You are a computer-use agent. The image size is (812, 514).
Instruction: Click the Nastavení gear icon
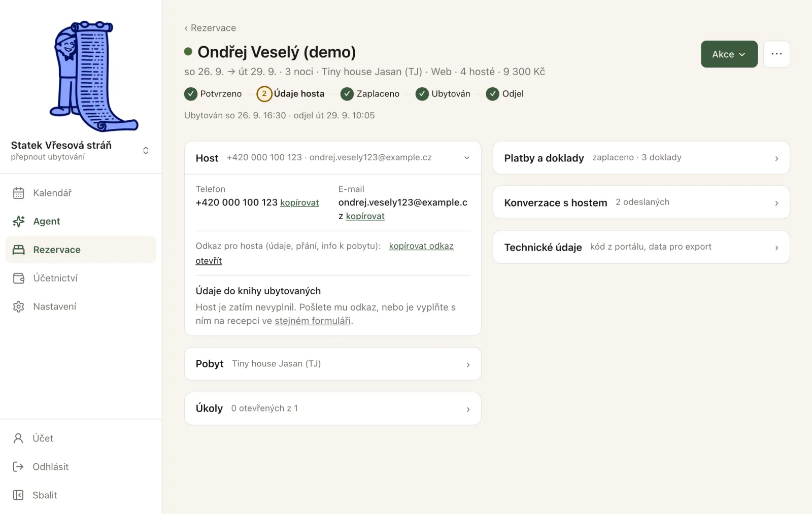pos(19,306)
